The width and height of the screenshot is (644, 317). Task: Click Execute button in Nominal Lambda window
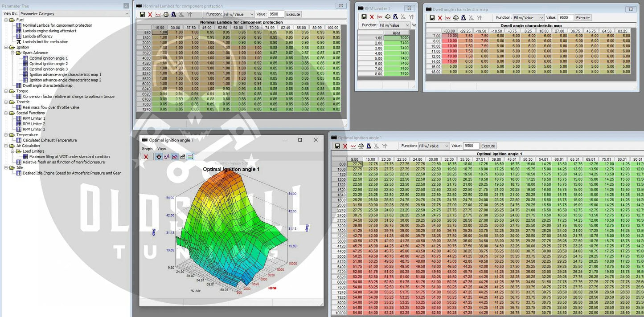click(293, 14)
